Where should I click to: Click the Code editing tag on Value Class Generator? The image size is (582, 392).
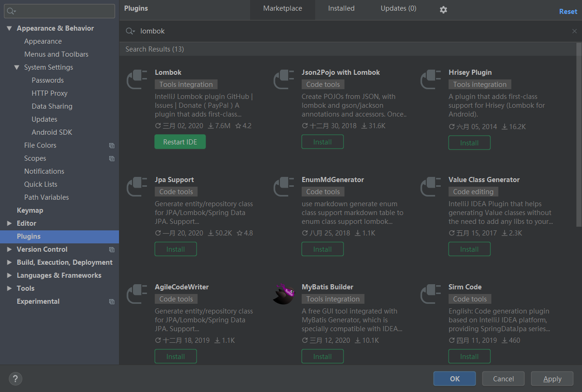click(x=473, y=192)
